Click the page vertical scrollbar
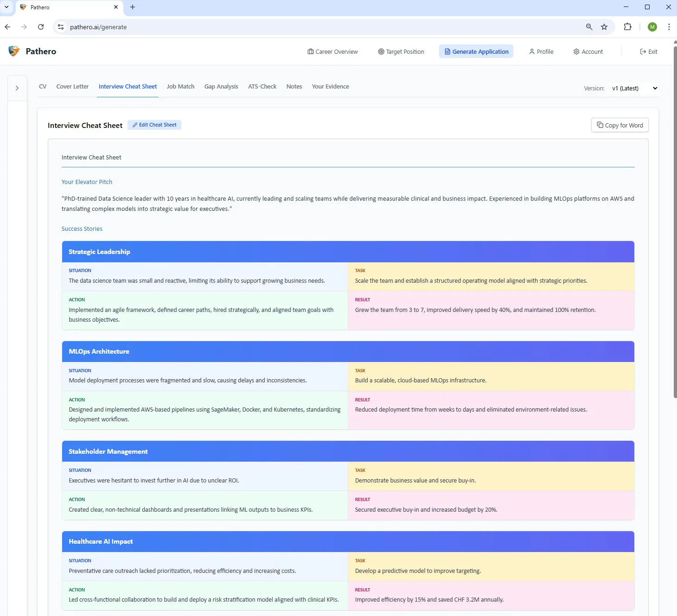Image resolution: width=677 pixels, height=616 pixels. point(675,222)
